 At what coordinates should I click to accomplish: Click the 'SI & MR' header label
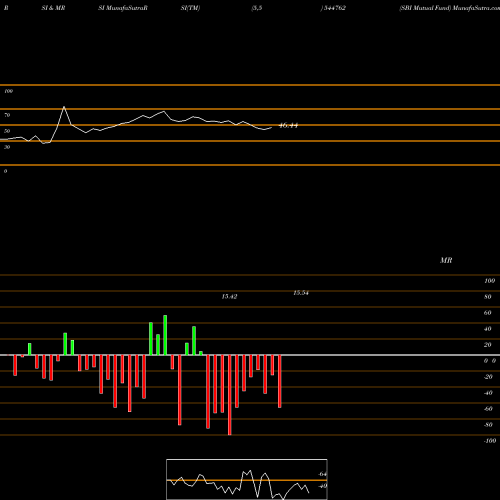click(x=53, y=8)
